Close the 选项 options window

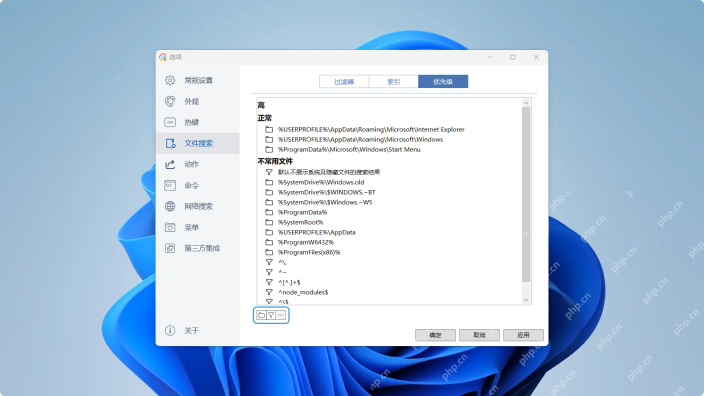[x=536, y=57]
